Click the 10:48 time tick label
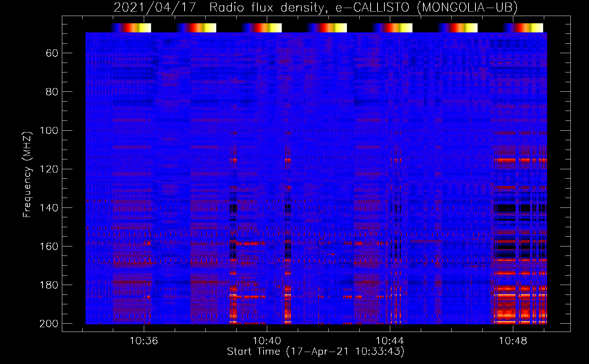This screenshot has height=364, width=589. pos(513,341)
